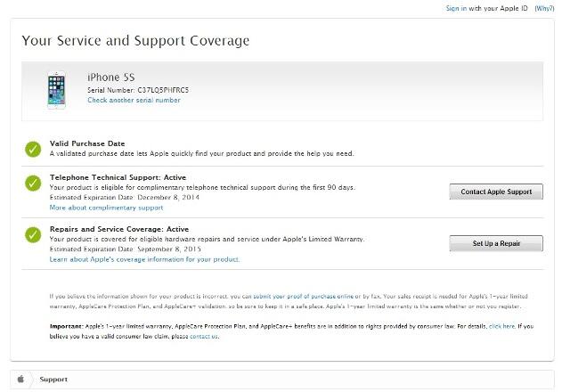Click the Apple logo in footer breadcrumb
Viewport: 570px width, 392px height.
click(x=20, y=379)
